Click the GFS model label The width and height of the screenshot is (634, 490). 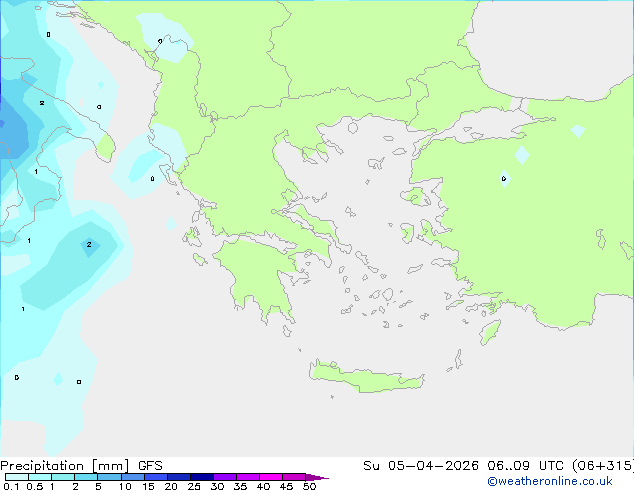[x=150, y=466]
